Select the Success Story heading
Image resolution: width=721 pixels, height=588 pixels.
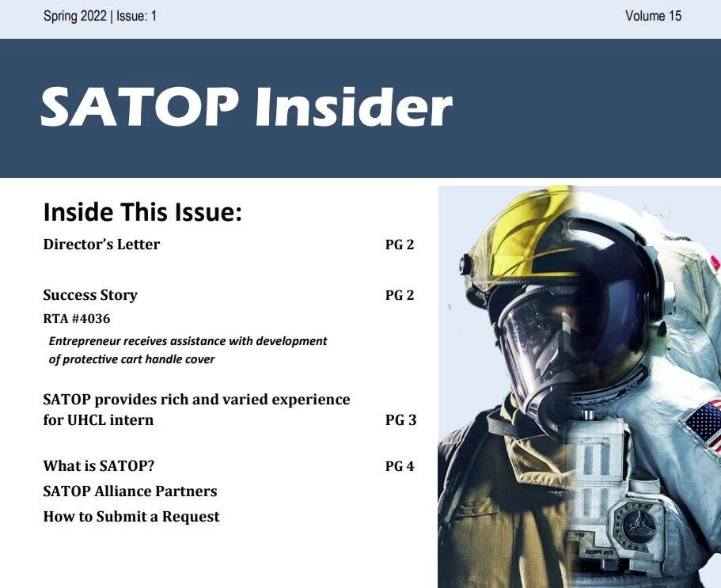point(89,295)
